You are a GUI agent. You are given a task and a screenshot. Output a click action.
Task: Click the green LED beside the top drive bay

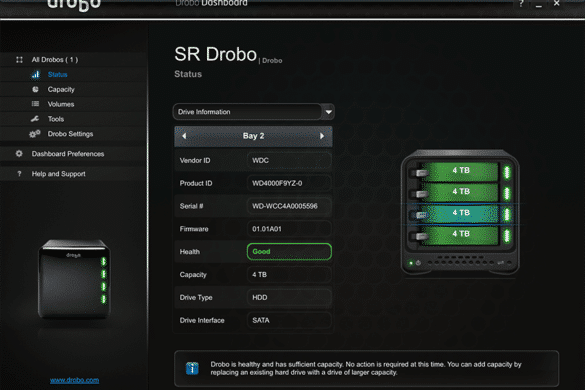pos(507,172)
